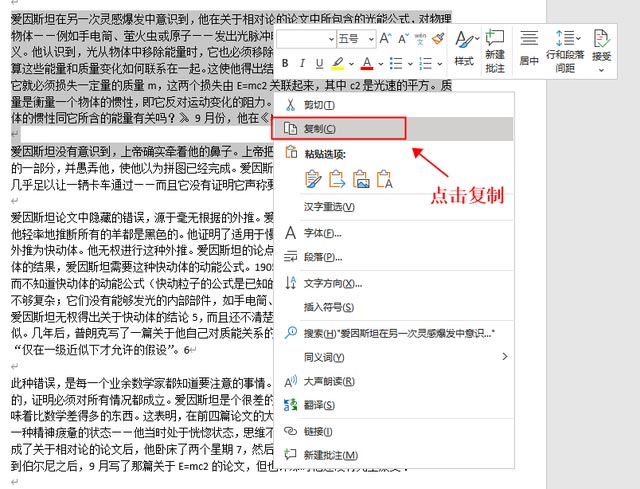The width and height of the screenshot is (640, 489).
Task: Choose 新建批注(M) in context menu
Action: [393, 455]
